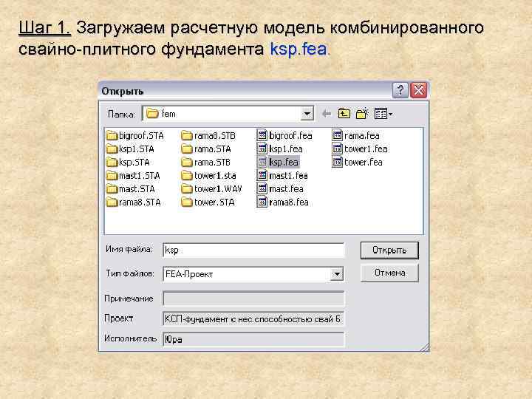
Task: Select the tower1.fea file
Action: (360, 149)
